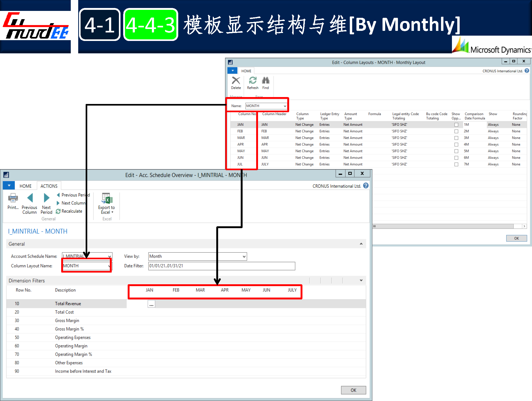Open the Name dropdown showing MONTH
This screenshot has height=401, width=532.
[x=285, y=106]
